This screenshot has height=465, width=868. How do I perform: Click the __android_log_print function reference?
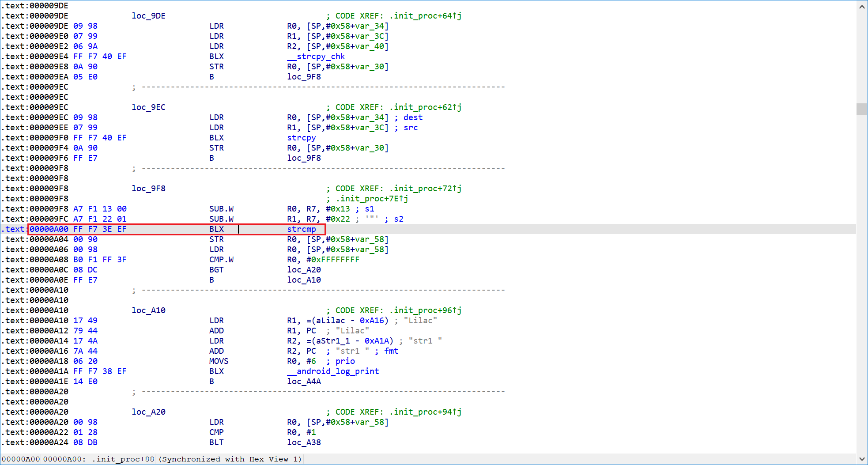coord(333,371)
